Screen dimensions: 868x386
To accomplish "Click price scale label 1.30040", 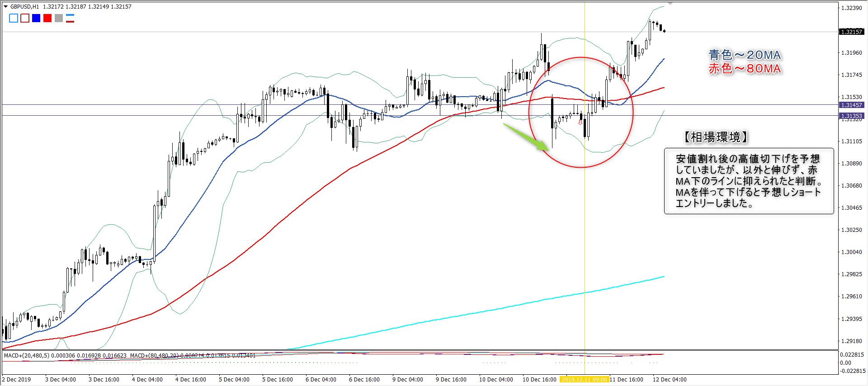I will 851,252.
